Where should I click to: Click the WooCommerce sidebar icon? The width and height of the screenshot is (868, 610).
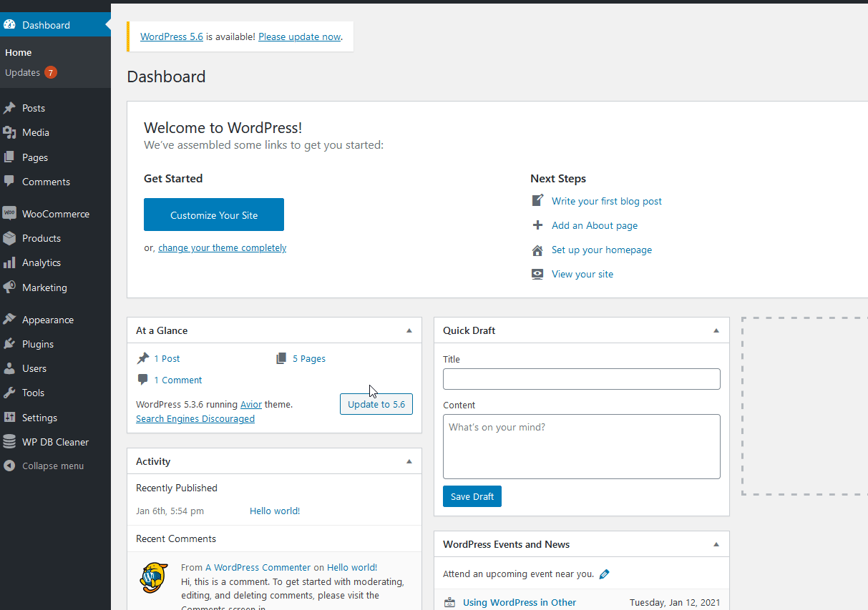9,214
